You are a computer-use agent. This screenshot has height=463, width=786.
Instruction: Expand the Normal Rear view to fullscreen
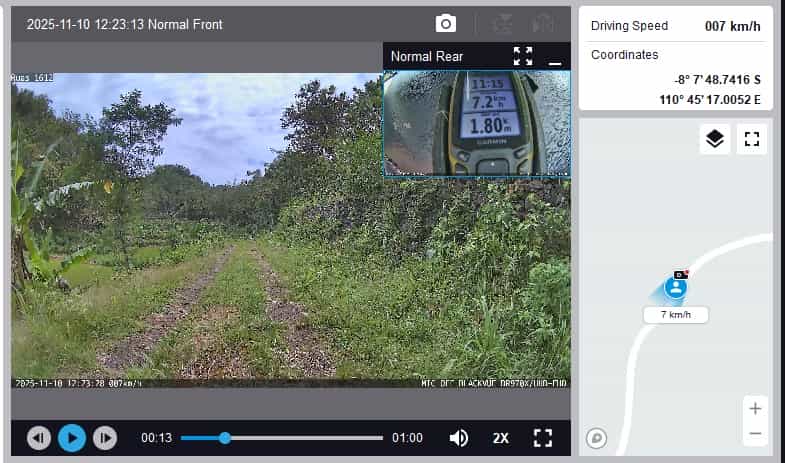523,56
